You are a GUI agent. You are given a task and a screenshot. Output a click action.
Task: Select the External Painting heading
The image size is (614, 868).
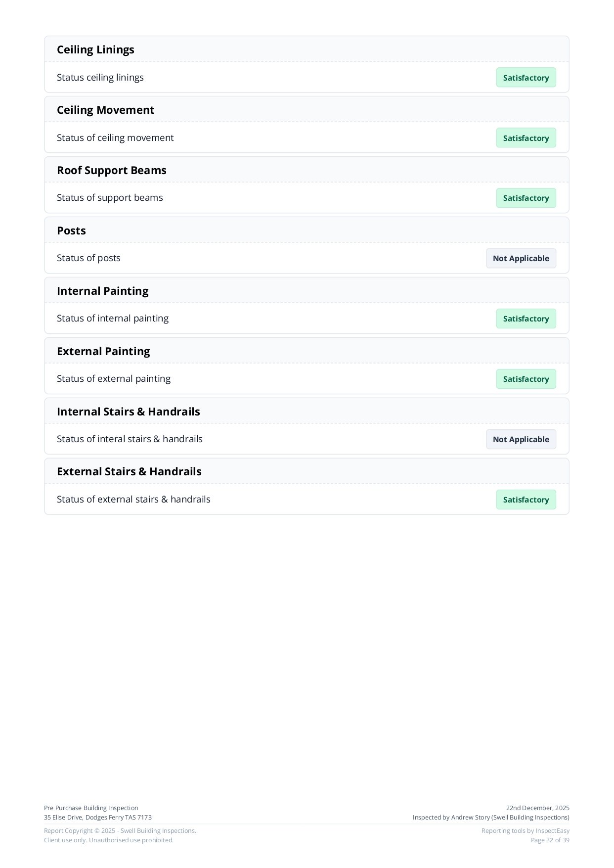[103, 351]
